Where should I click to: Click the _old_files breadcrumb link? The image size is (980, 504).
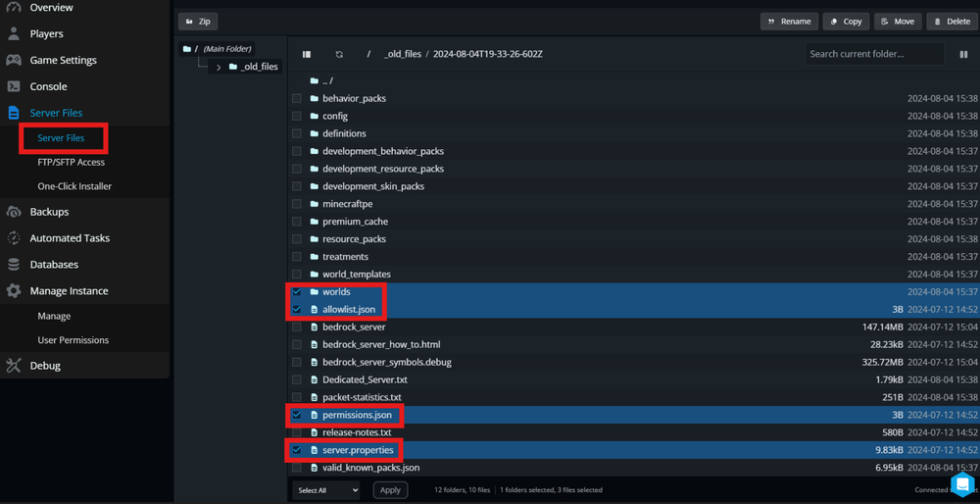[402, 55]
